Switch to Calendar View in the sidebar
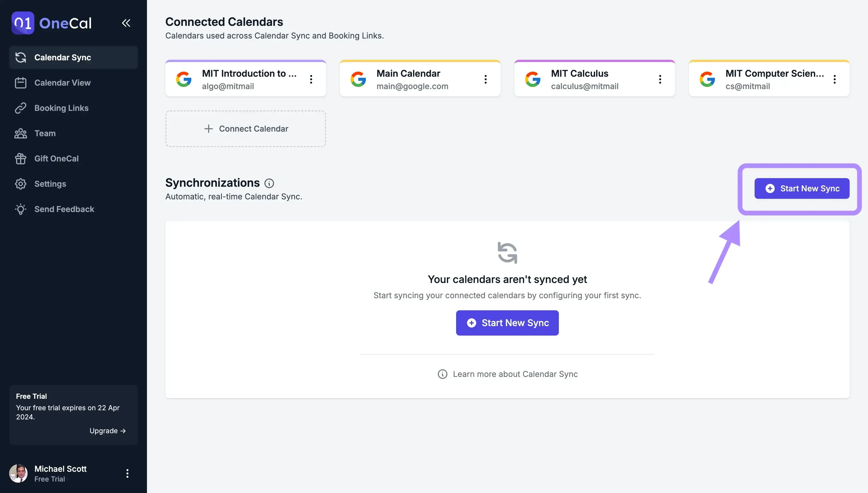The height and width of the screenshot is (493, 868). point(62,83)
